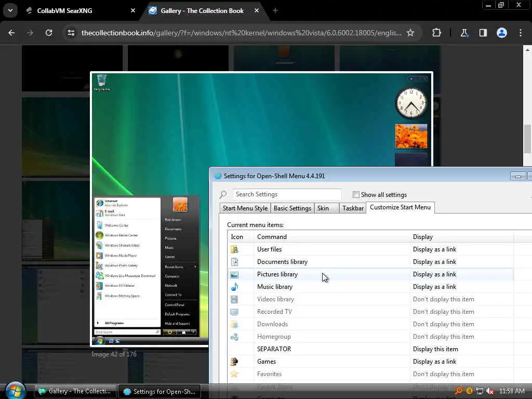Click the muted volume tray icon
This screenshot has width=532, height=399.
pos(489,391)
